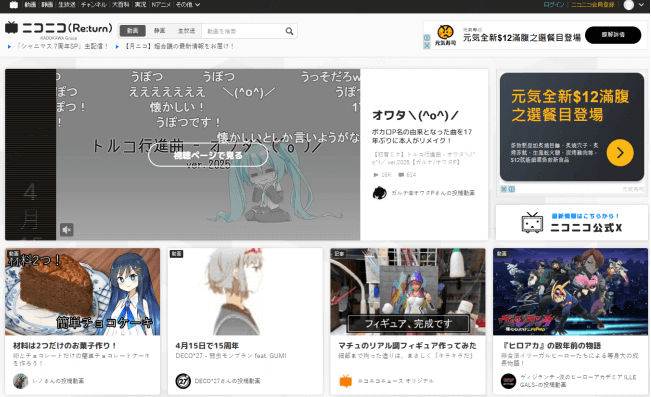Click the 614 comment count on the featured video

point(407,175)
